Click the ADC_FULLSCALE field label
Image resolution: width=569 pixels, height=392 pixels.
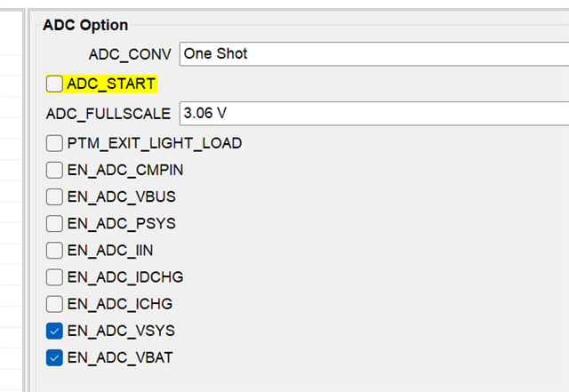tap(108, 115)
